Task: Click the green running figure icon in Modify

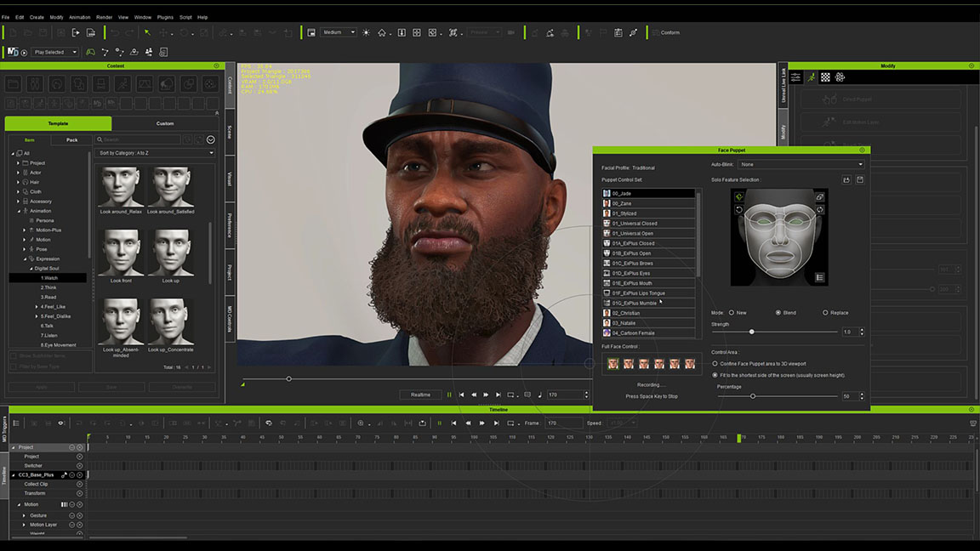Action: click(812, 77)
